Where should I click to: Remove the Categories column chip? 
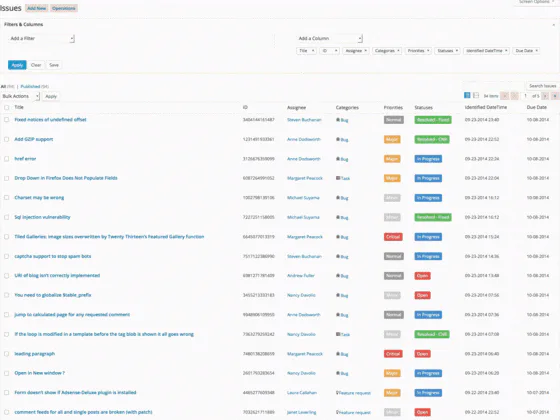(x=398, y=51)
